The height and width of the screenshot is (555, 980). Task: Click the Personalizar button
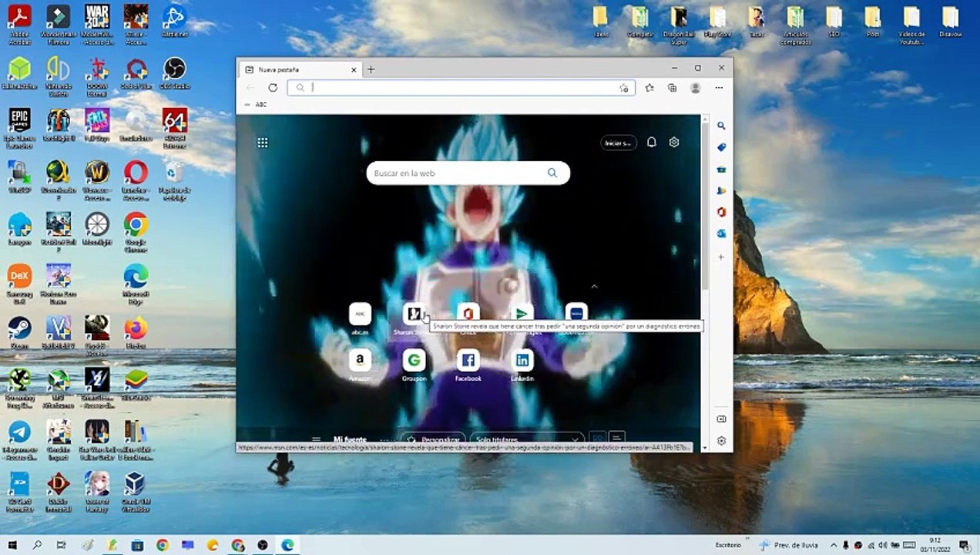pos(432,439)
